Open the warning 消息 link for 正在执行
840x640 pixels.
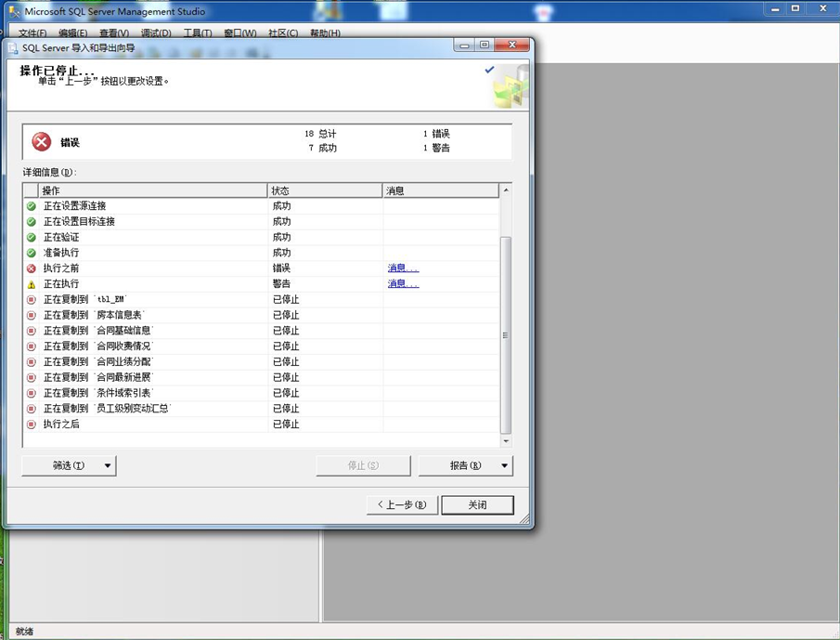(x=403, y=283)
